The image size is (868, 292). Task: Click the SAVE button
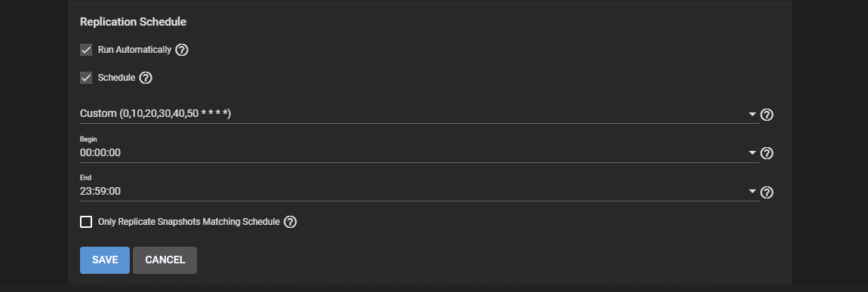click(x=105, y=260)
